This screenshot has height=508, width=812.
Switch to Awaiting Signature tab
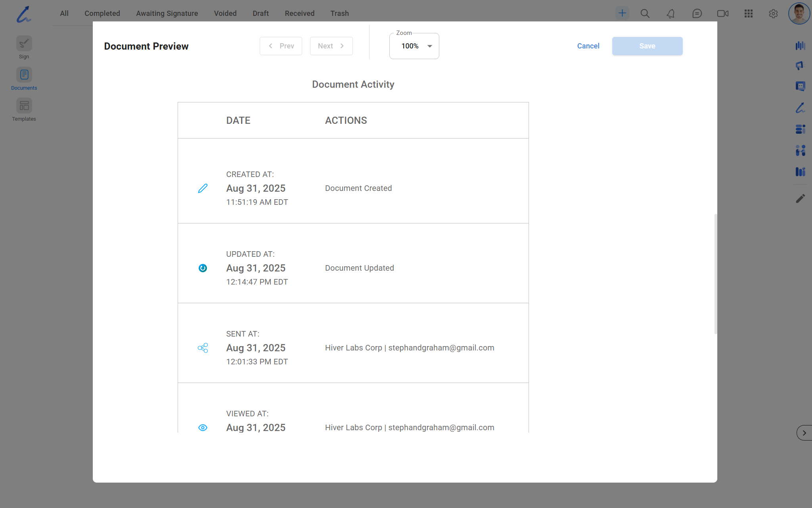pos(167,13)
